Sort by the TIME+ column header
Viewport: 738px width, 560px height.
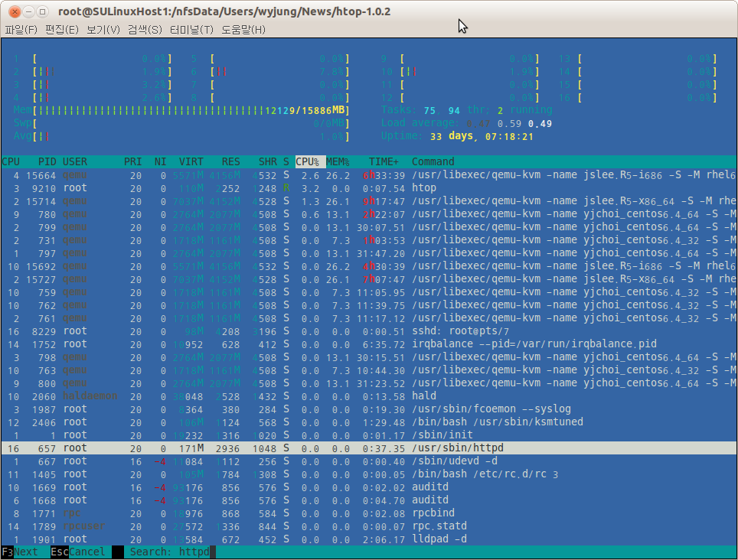[x=384, y=161]
